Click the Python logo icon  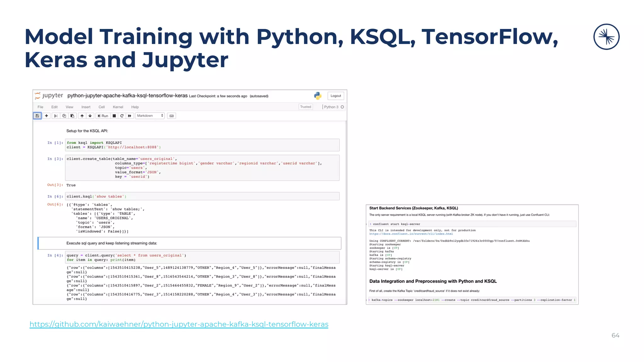pos(318,96)
